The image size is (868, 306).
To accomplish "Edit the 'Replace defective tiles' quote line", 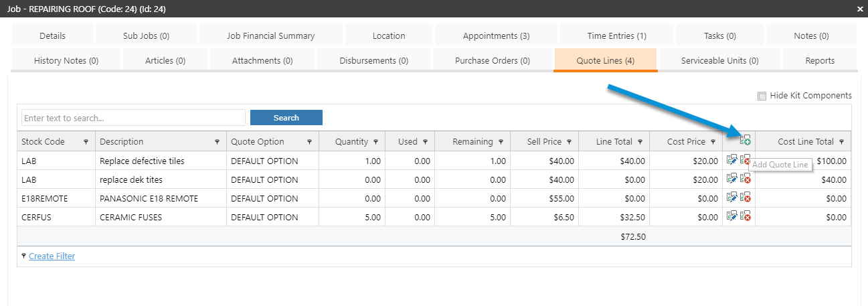I will [x=732, y=160].
